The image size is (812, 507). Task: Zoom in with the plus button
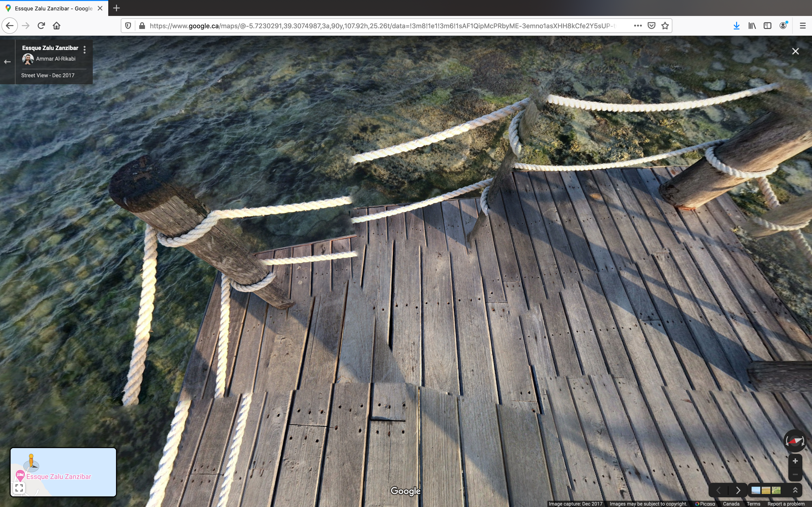point(795,461)
